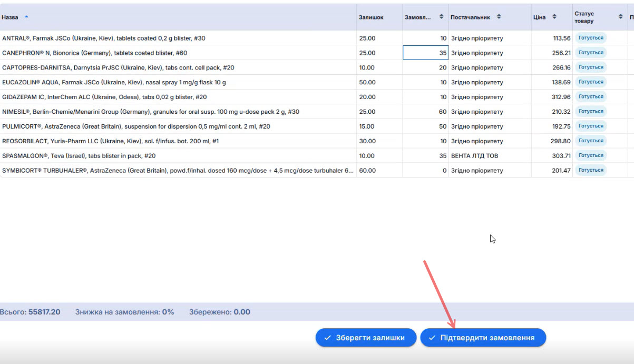Click Готується status badge for ANTRAL

[591, 38]
